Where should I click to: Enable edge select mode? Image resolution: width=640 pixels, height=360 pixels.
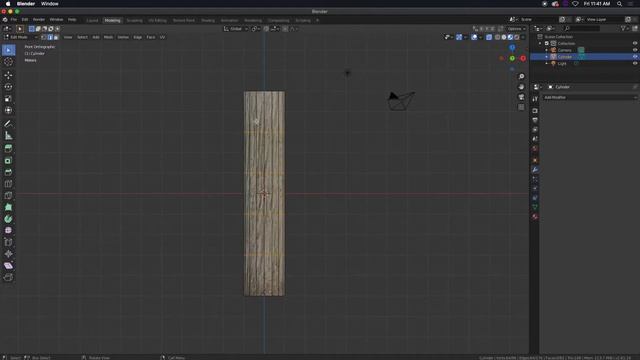[x=50, y=37]
